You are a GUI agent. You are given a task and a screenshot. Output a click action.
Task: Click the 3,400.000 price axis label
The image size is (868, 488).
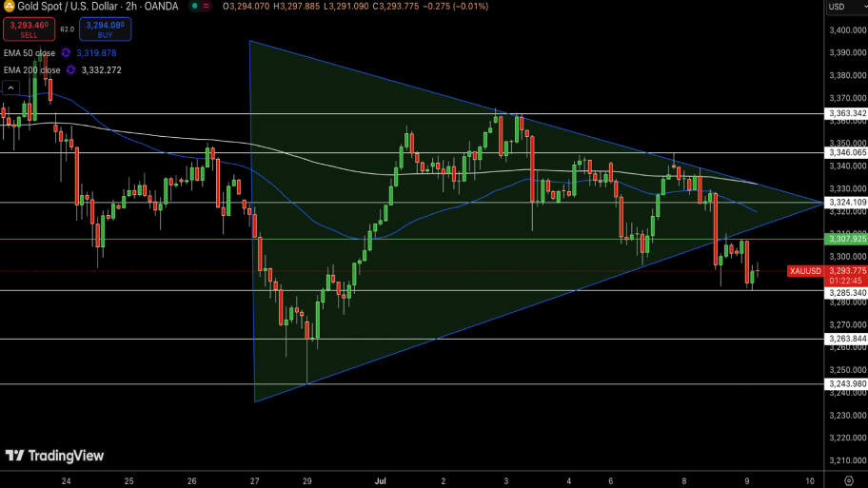[x=847, y=30]
